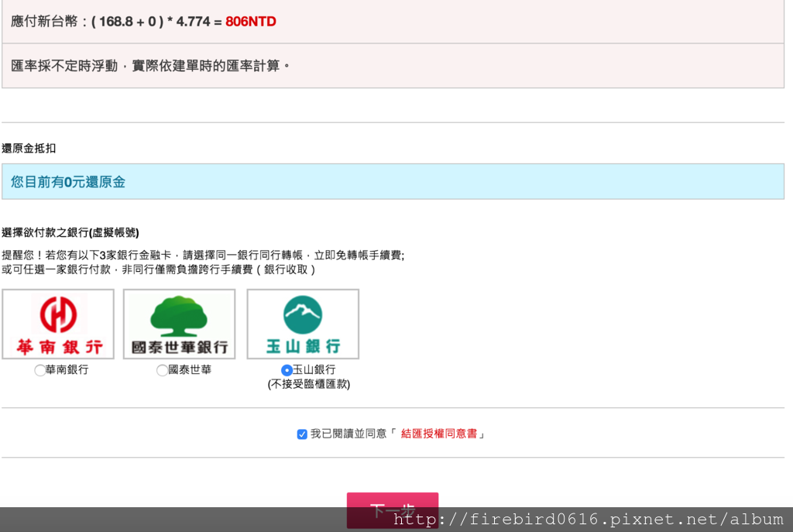
Task: Select the 玉山銀行 radio button
Action: (x=287, y=370)
